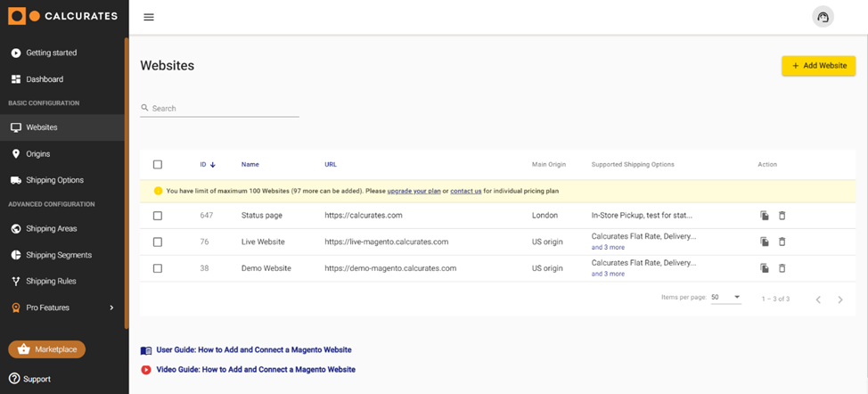Follow the contact us link
This screenshot has width=868, height=394.
(465, 191)
